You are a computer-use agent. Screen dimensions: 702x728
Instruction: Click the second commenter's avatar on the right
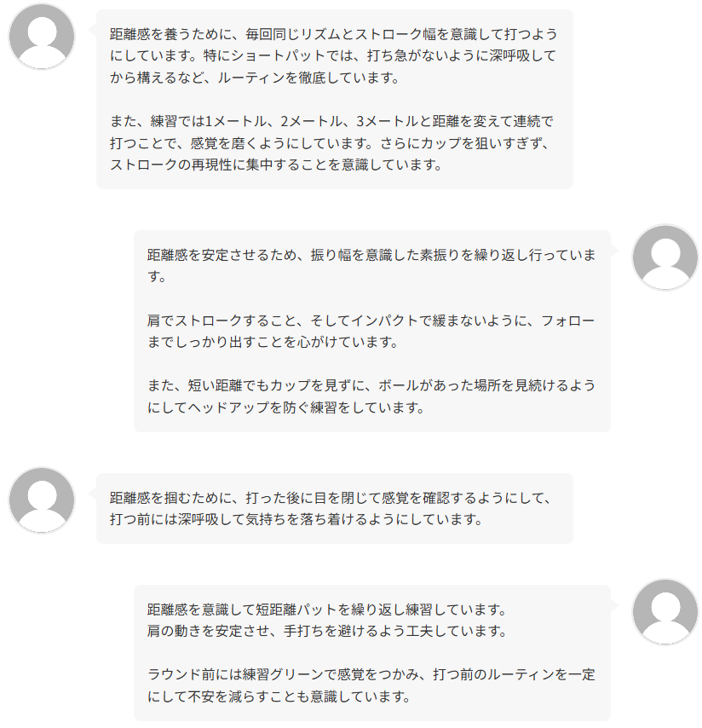point(665,257)
